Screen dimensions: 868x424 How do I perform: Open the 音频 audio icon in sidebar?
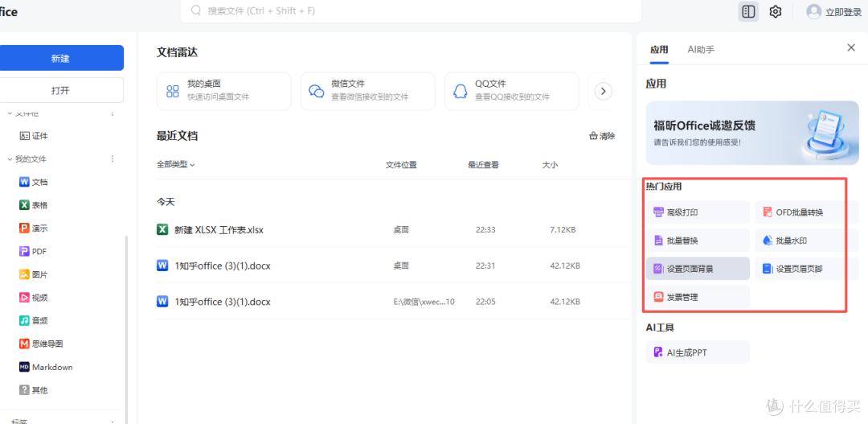tap(24, 320)
